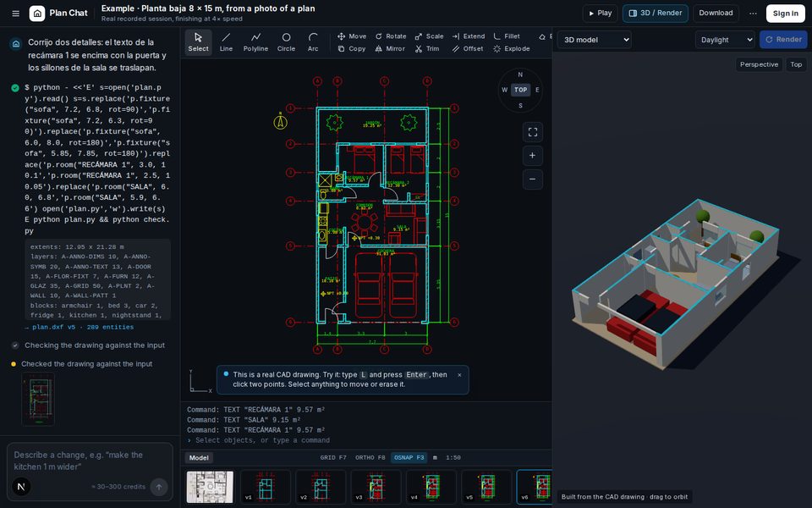
Task: Select the Scale tool
Action: click(429, 36)
